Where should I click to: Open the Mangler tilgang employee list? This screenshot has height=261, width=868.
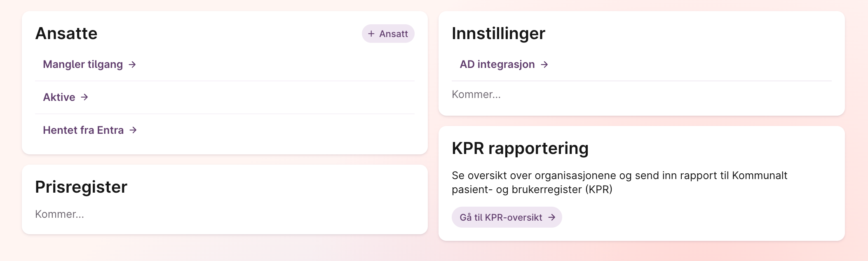coord(89,65)
